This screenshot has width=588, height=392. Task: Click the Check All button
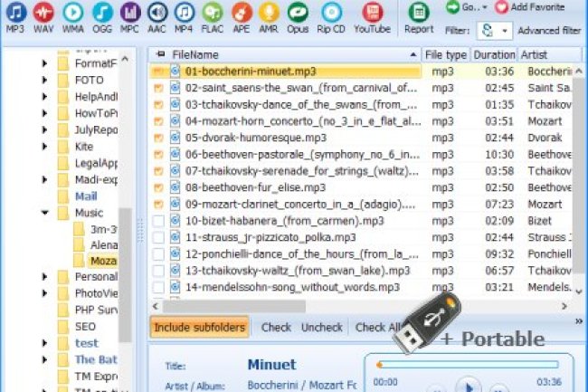pyautogui.click(x=377, y=327)
